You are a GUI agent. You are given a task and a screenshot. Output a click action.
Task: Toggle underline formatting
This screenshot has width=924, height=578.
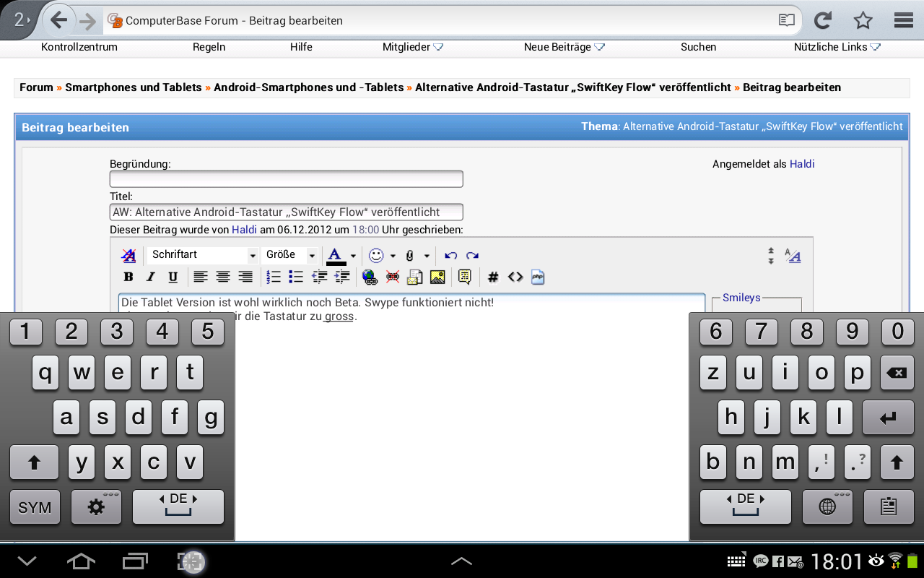point(173,277)
